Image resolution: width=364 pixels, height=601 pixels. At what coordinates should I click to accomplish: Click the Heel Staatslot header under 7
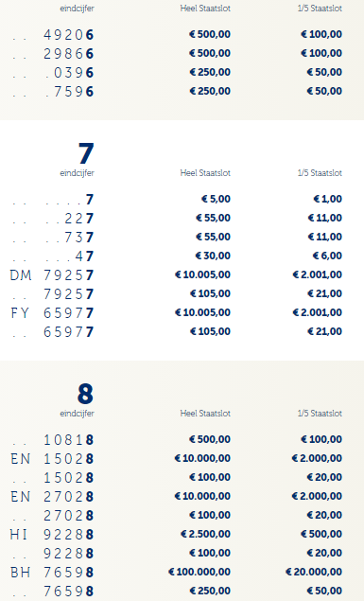(205, 173)
